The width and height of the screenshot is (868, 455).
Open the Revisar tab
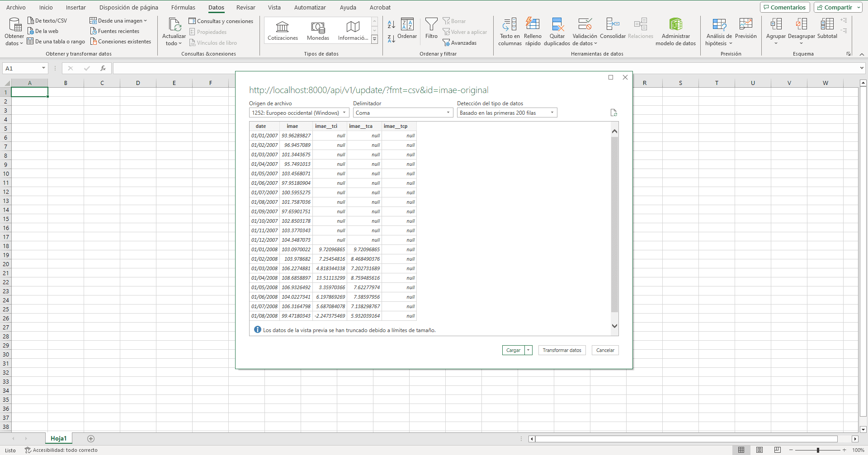pyautogui.click(x=245, y=7)
